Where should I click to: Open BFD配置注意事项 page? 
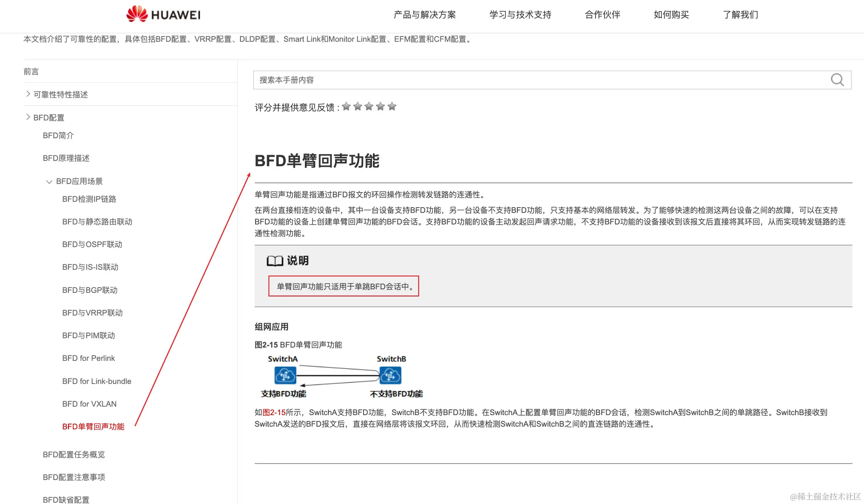coord(74,477)
